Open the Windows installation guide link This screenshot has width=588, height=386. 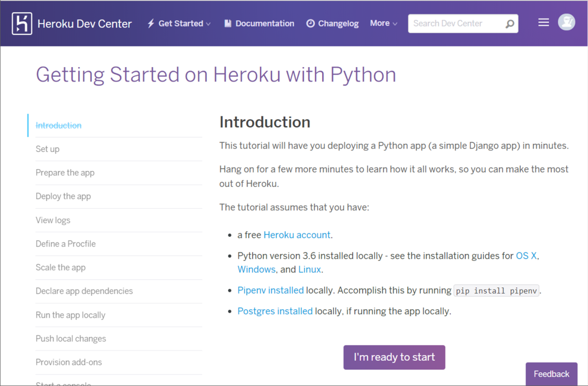click(257, 270)
